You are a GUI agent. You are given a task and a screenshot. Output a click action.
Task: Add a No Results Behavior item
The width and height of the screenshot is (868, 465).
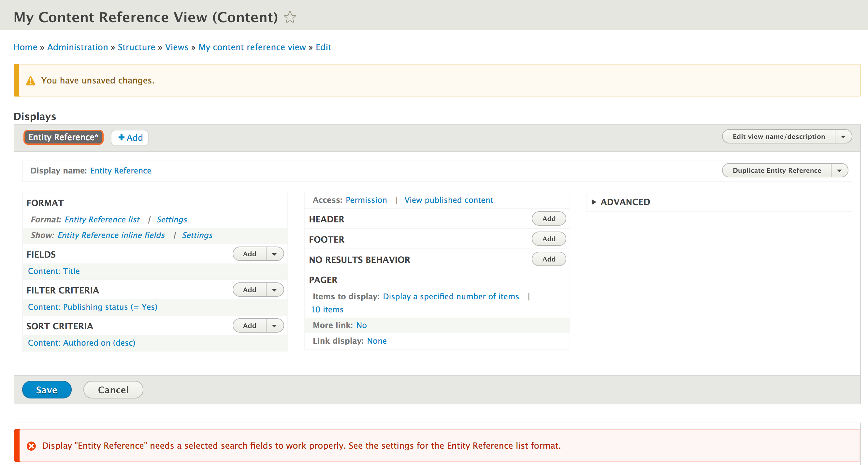tap(549, 259)
